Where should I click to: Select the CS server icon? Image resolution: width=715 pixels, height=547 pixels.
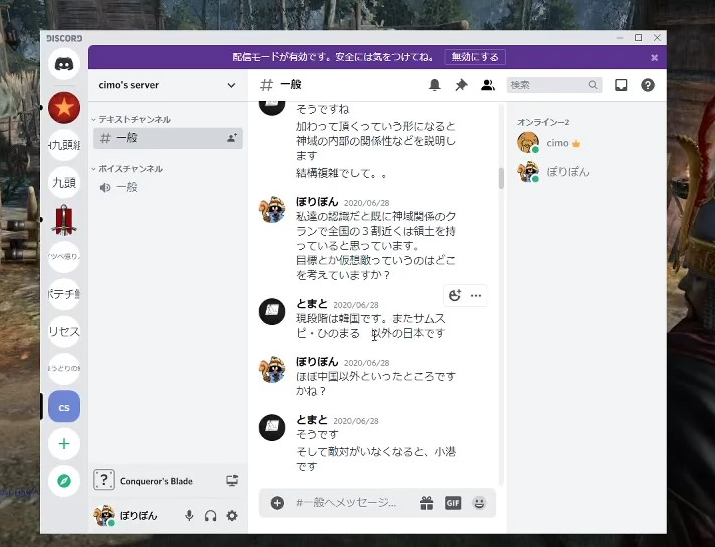point(64,407)
